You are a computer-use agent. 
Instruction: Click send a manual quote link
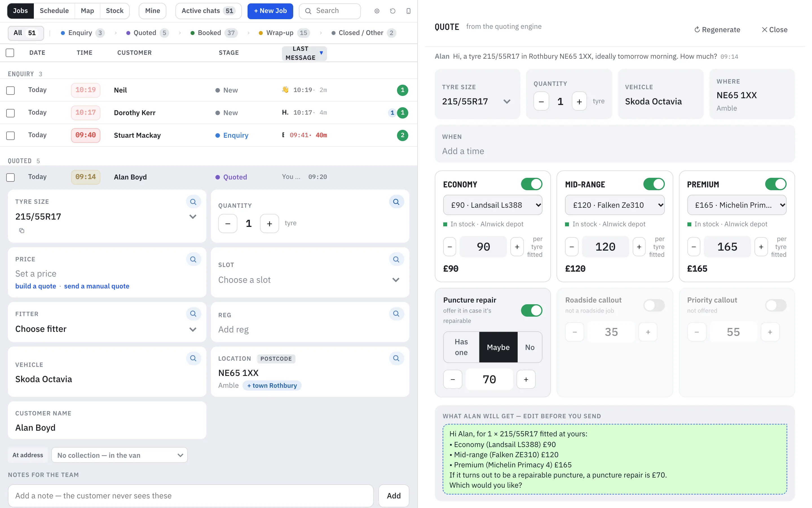pos(97,286)
